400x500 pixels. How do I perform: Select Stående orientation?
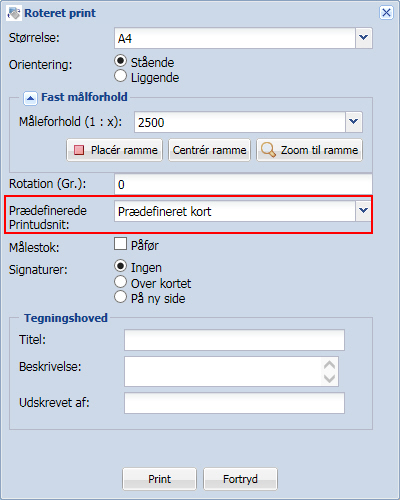tap(120, 61)
